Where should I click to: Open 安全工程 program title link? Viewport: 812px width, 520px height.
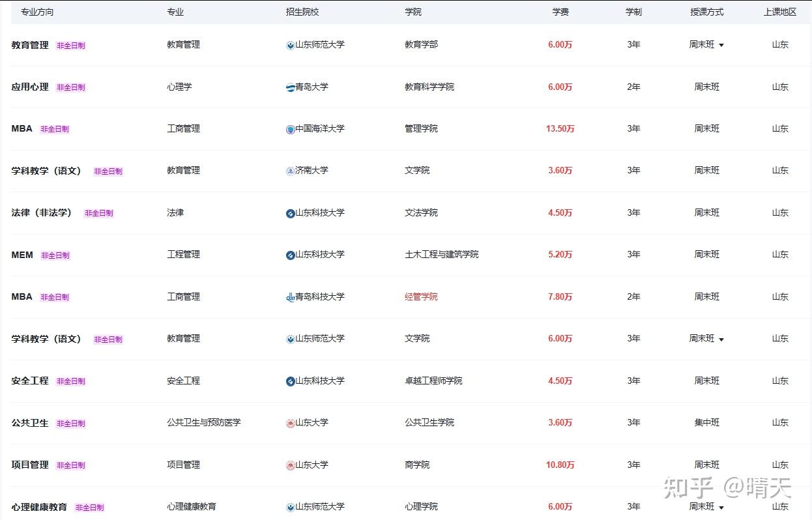30,381
